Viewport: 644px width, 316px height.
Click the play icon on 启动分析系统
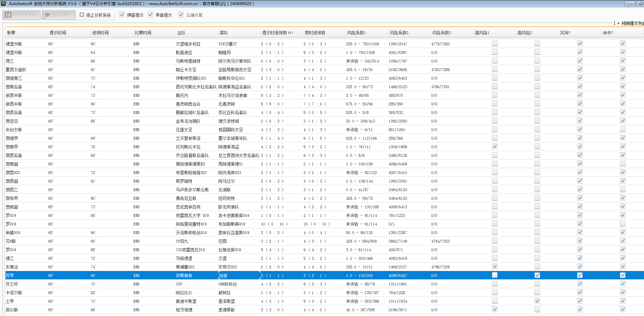[x=8, y=15]
